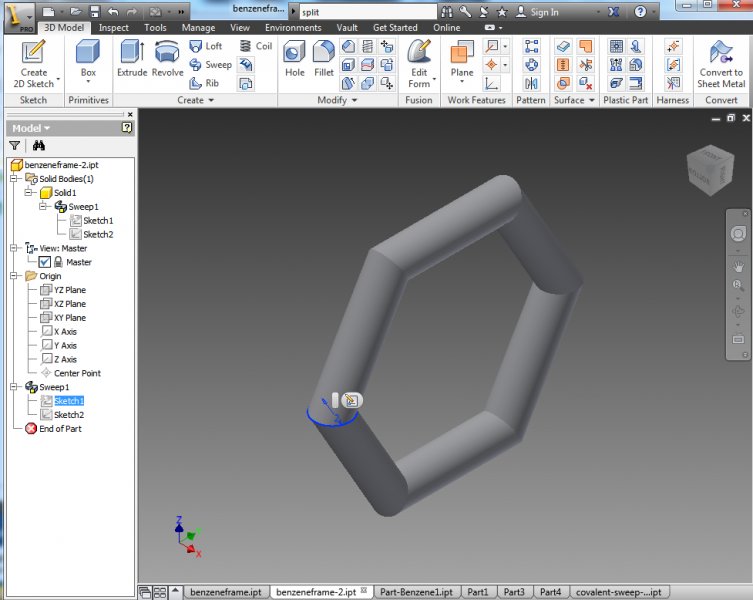Switch to the benzeneframe.ipt document tab
The image size is (753, 600).
point(225,592)
